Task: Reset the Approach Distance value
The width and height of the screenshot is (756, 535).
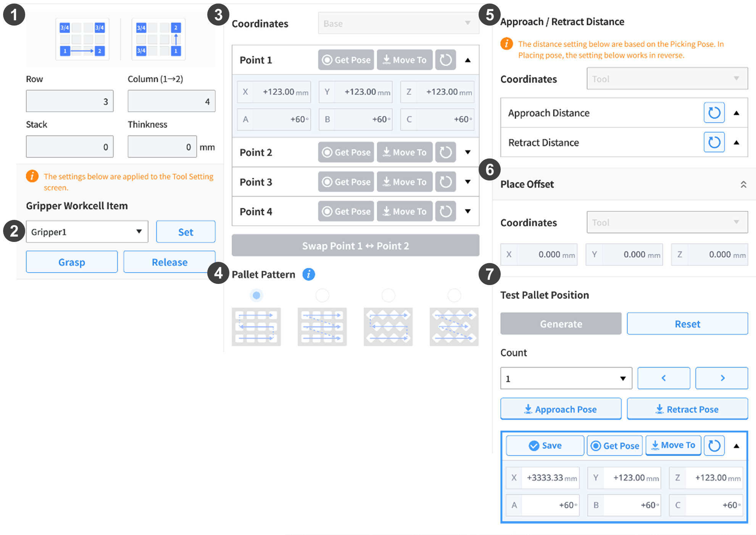Action: (x=714, y=113)
